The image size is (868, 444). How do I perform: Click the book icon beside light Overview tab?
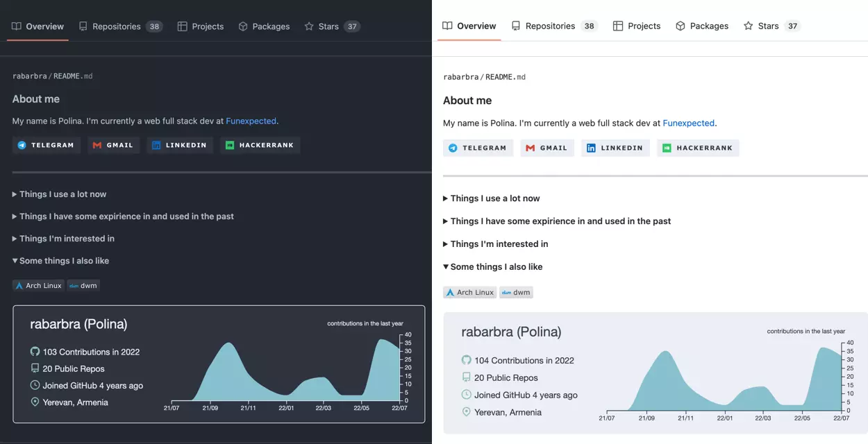pyautogui.click(x=447, y=26)
